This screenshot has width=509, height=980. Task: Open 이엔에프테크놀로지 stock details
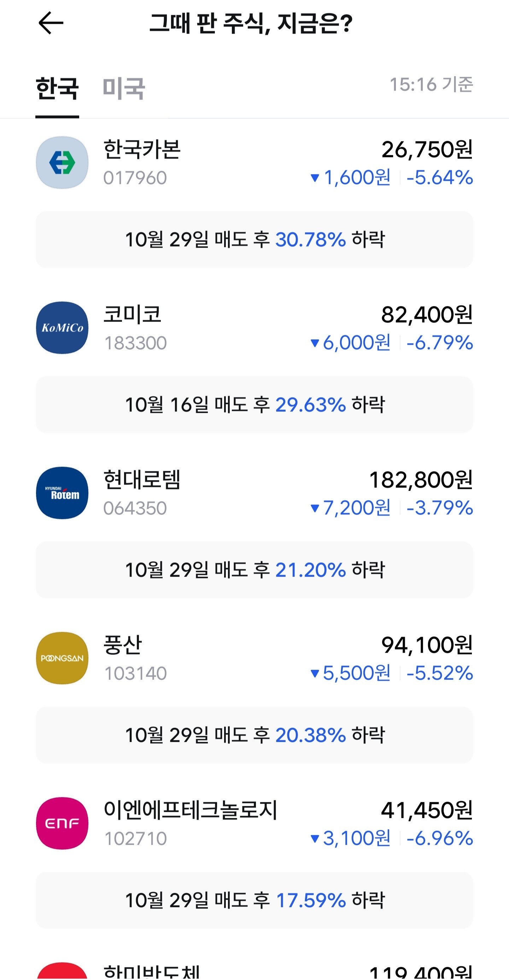pos(190,809)
